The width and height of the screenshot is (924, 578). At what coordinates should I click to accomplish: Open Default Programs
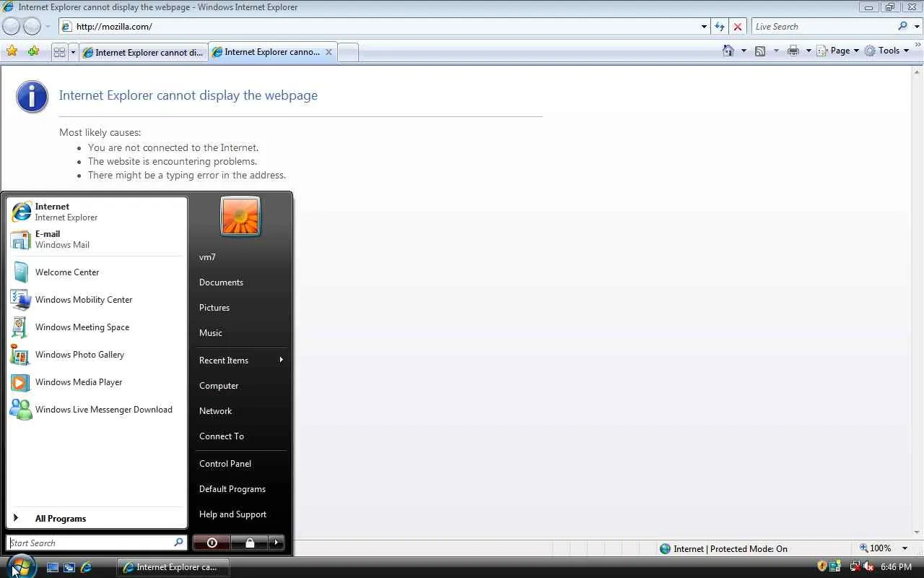tap(240, 489)
